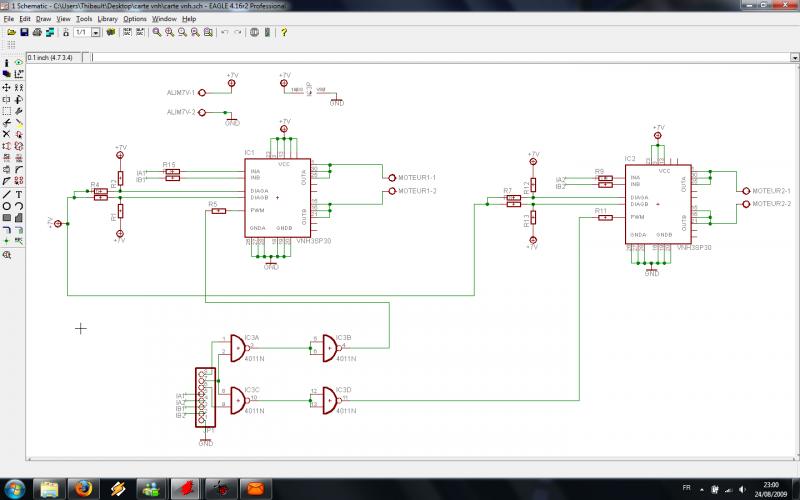This screenshot has width=800, height=500.
Task: Select the Delete X tool
Action: [7, 134]
